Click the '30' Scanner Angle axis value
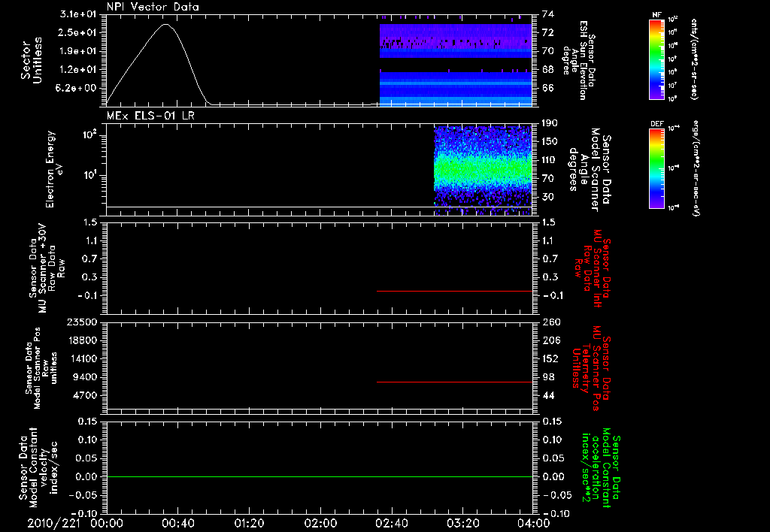 point(548,197)
